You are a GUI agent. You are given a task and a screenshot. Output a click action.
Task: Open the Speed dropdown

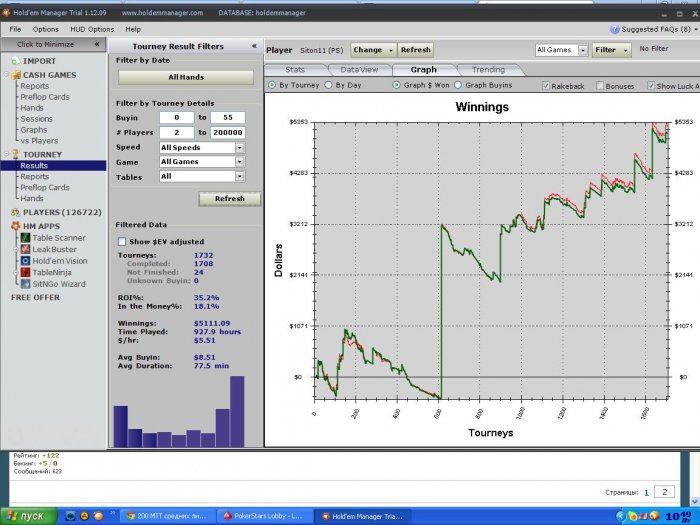coord(240,148)
